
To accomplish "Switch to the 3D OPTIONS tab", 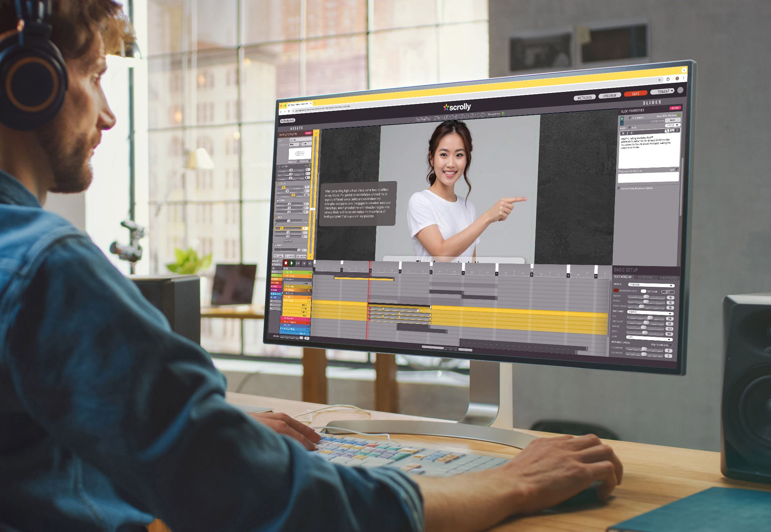I will 645,278.
